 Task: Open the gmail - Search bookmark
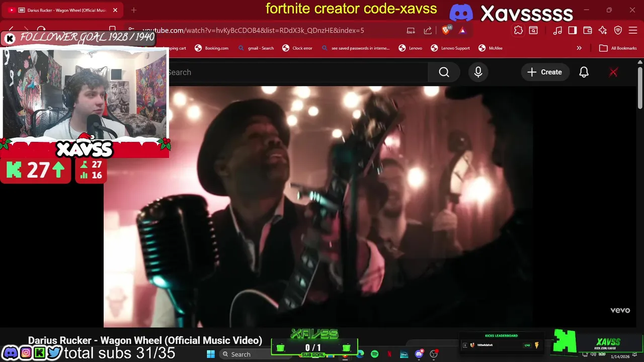tap(257, 48)
